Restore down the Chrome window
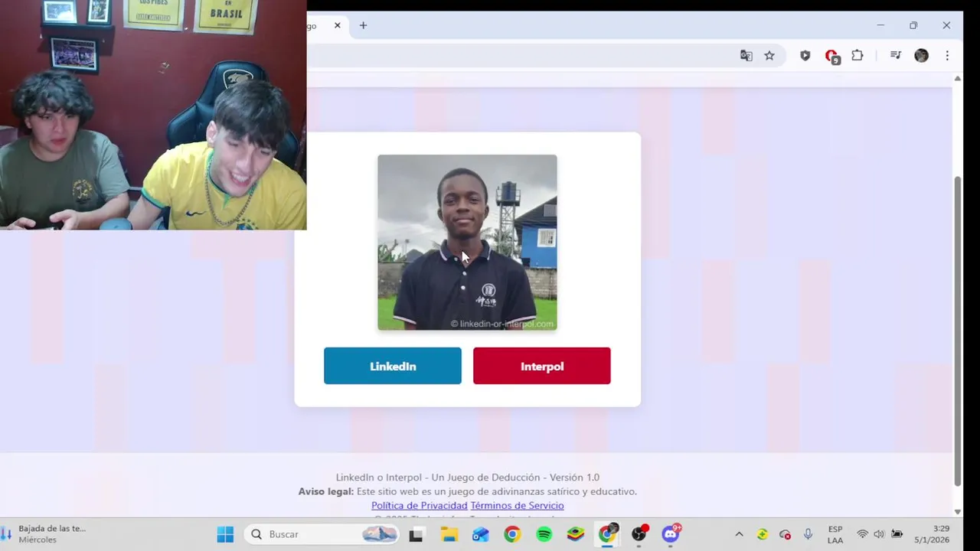 [913, 25]
